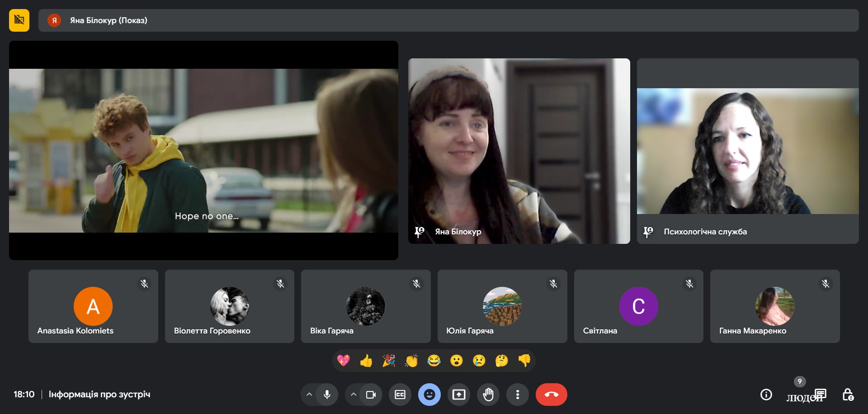Toggle the microphone on or off

[x=327, y=395]
